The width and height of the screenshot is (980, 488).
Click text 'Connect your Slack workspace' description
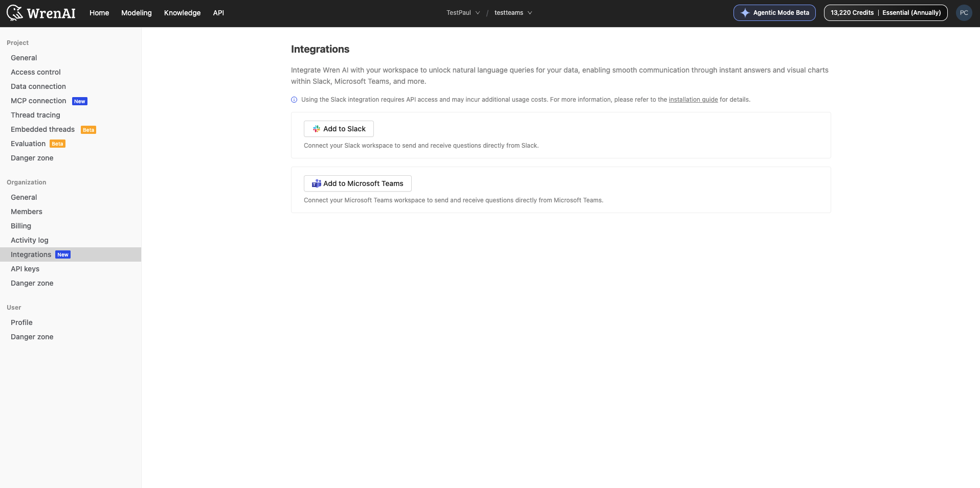(421, 146)
